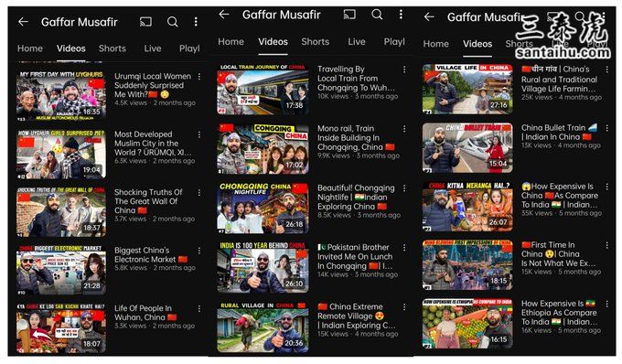The height and width of the screenshot is (364, 622).
Task: Play the Village Life In China thumbnail
Action: (467, 89)
